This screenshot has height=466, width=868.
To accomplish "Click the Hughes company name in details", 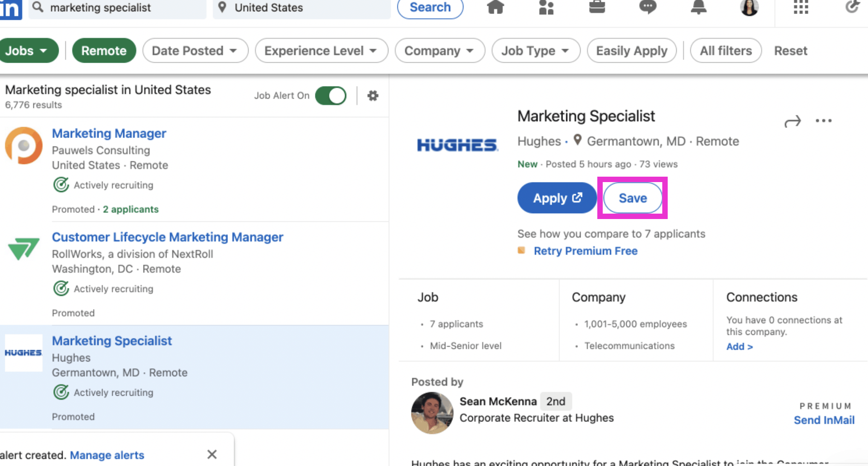I will pos(539,141).
